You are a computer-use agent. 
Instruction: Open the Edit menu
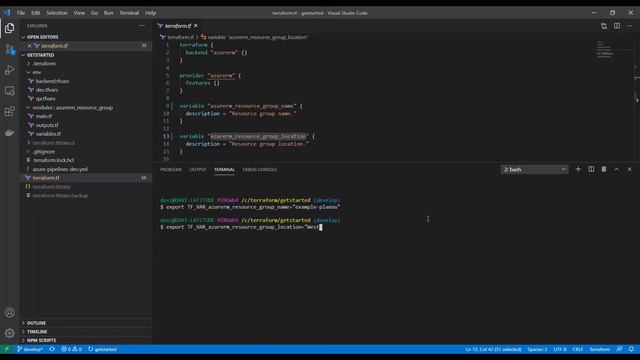[36, 13]
